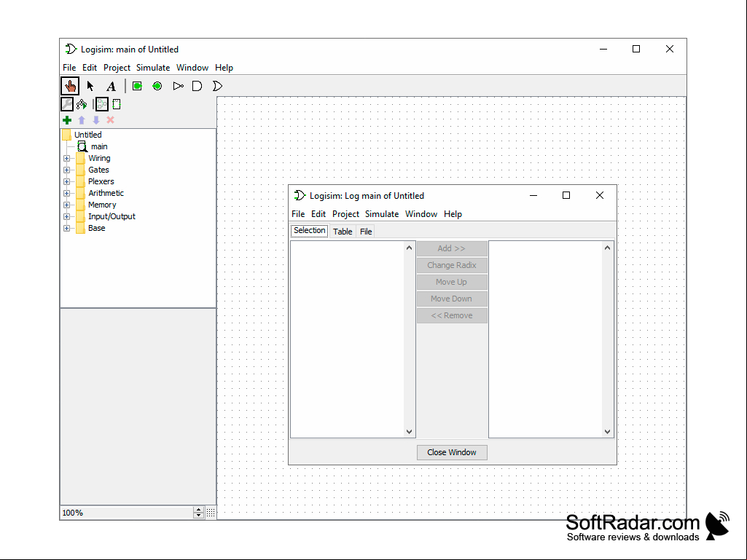Click the Move Circuit Up arrow icon
Viewport: 747px width, 560px height.
pyautogui.click(x=82, y=120)
